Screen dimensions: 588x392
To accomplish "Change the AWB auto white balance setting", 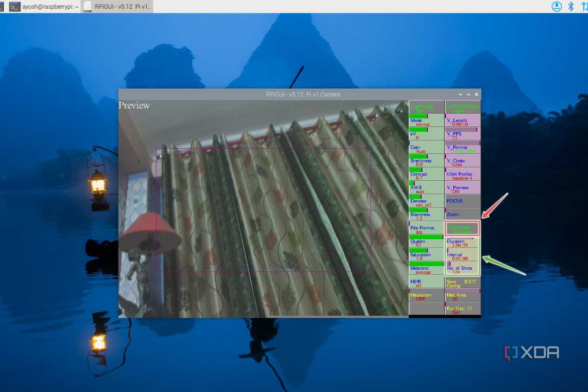I will coord(426,188).
